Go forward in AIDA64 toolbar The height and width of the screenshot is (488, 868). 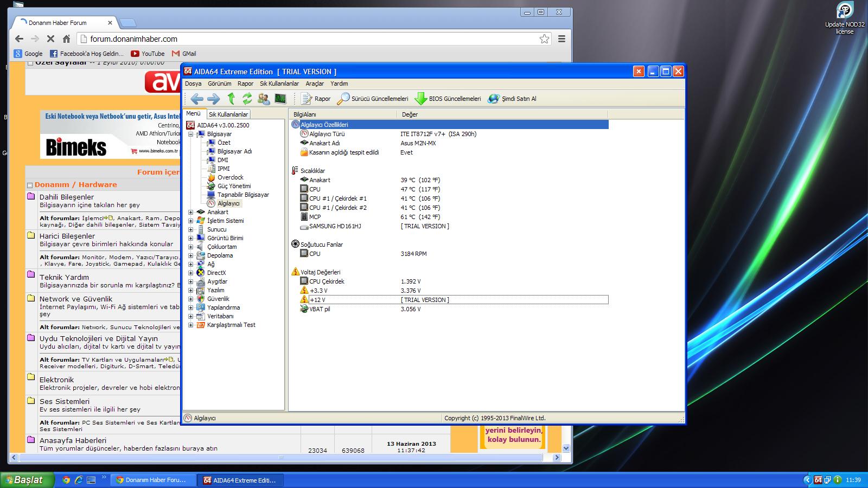pos(214,99)
